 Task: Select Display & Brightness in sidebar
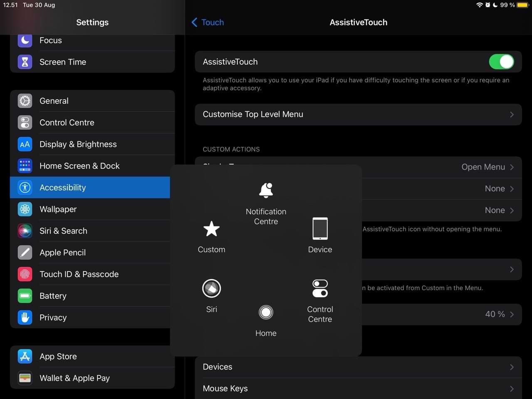[92, 144]
